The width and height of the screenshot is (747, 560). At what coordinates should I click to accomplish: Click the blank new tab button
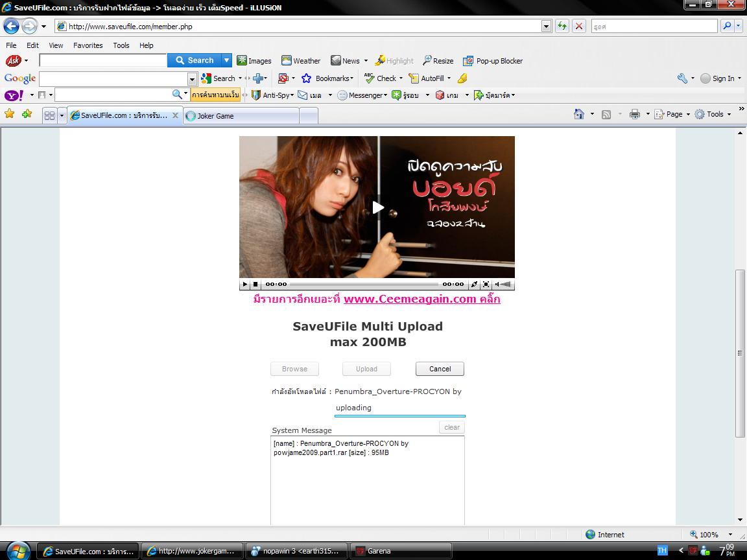(309, 116)
